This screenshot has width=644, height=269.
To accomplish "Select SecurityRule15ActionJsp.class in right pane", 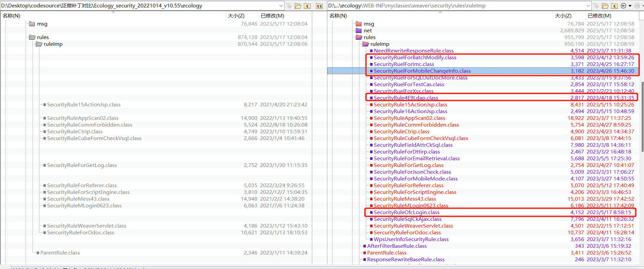I will (411, 105).
